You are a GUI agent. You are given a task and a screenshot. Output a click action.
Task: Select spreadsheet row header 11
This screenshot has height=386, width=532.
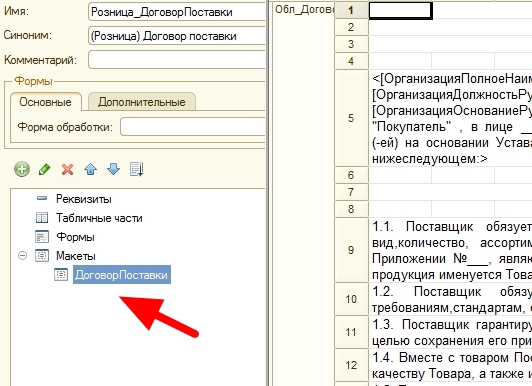tap(351, 332)
